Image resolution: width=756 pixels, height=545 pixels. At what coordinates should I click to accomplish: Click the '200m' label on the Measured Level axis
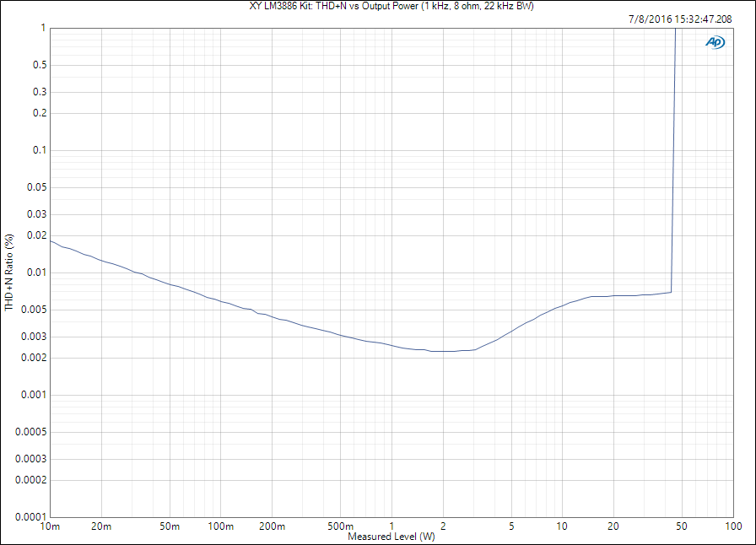pyautogui.click(x=272, y=526)
